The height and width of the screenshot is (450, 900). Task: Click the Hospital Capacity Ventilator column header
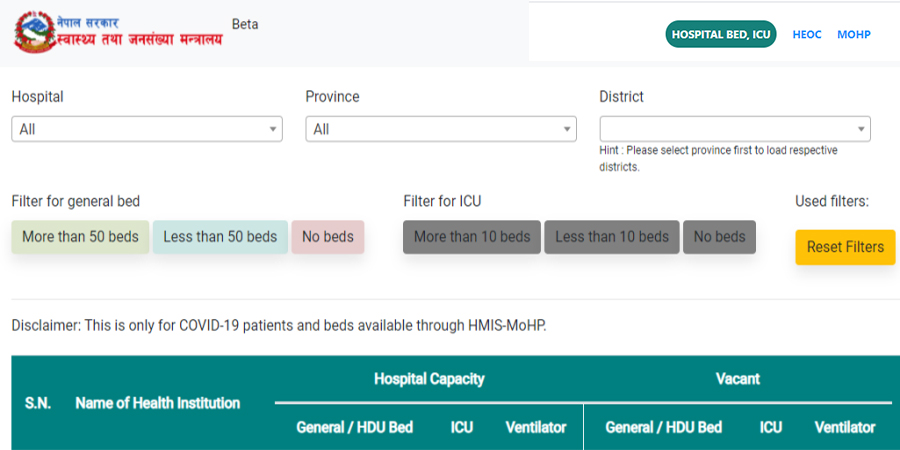click(x=536, y=428)
